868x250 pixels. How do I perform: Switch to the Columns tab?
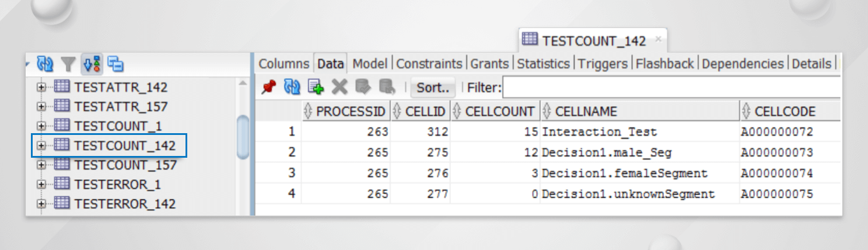click(x=283, y=64)
